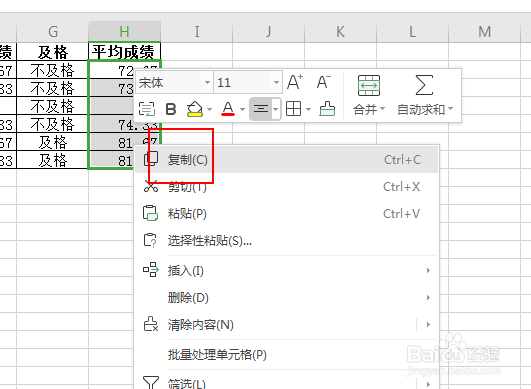Select column H header

124,32
